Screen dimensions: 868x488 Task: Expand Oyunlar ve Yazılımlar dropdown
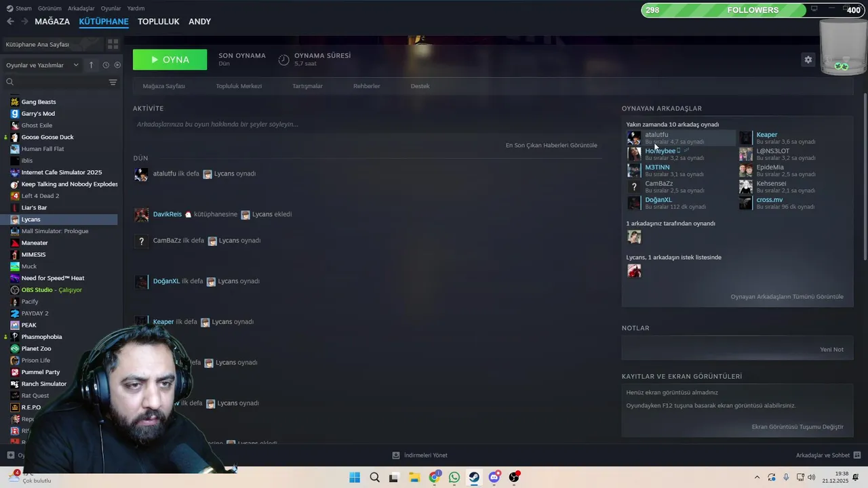[x=42, y=65]
